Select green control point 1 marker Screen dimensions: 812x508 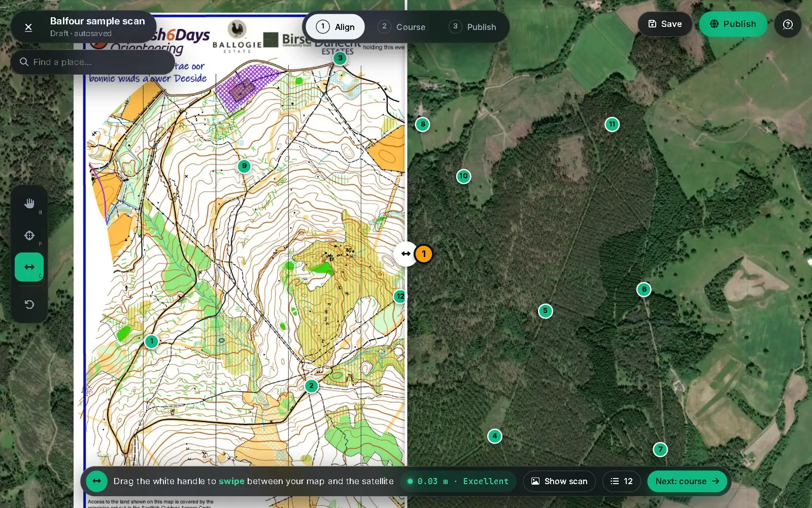[x=151, y=341]
